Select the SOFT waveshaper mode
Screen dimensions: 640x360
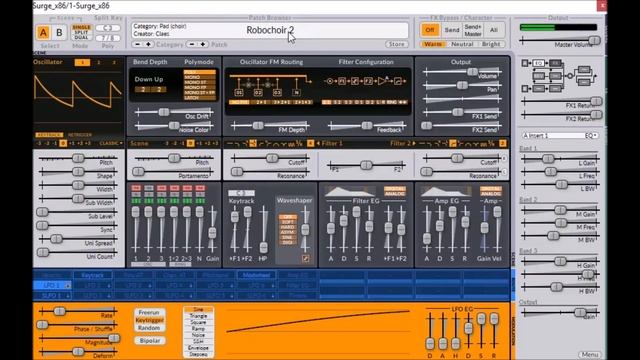pos(287,222)
